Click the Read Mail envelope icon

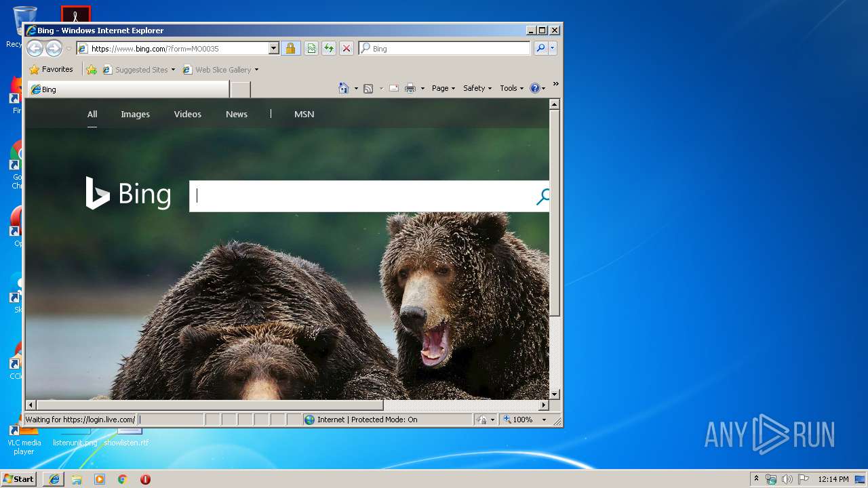point(393,88)
